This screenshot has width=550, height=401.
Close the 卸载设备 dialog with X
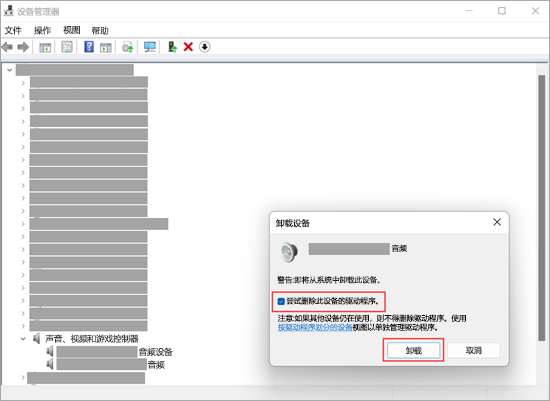click(x=497, y=222)
